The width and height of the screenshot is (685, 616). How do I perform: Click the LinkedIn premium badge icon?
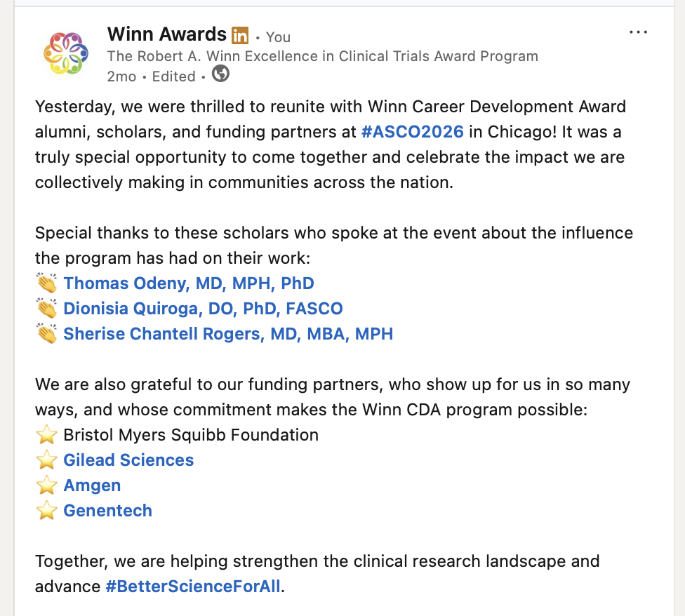click(x=240, y=35)
